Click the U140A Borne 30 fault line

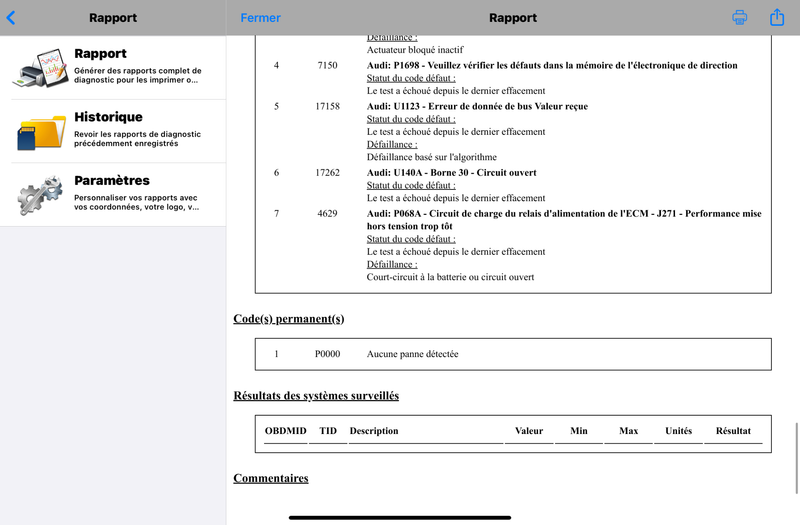[x=452, y=172]
